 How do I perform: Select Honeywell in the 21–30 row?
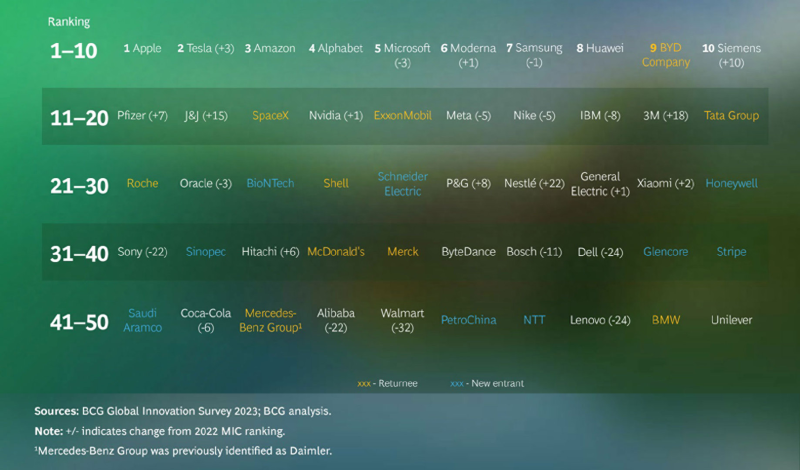click(x=731, y=184)
